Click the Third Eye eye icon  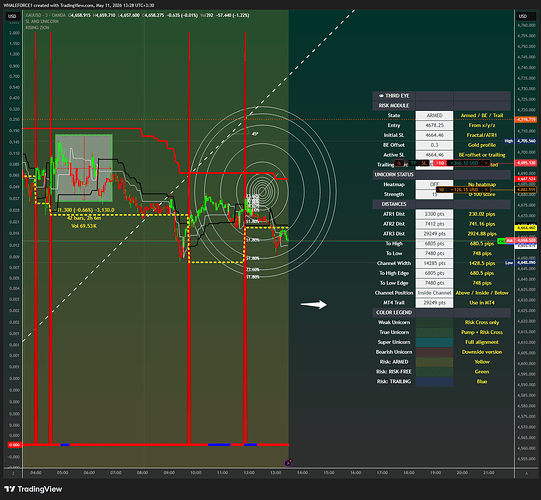[381, 96]
